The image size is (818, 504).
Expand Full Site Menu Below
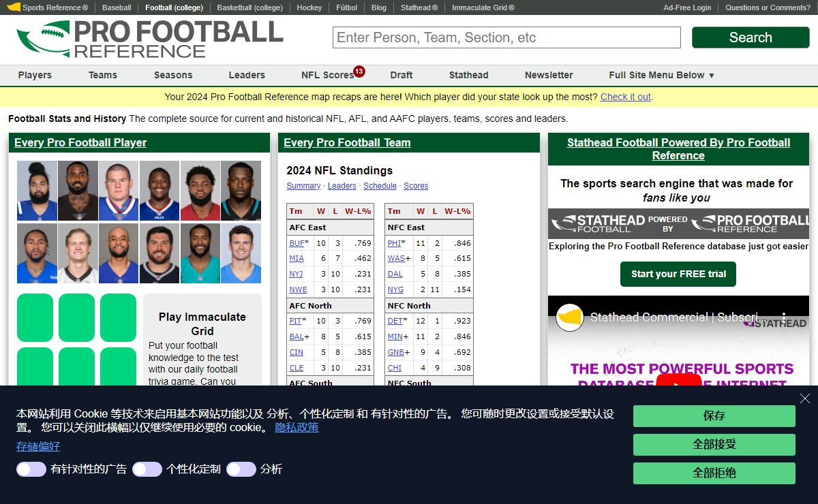[x=662, y=75]
